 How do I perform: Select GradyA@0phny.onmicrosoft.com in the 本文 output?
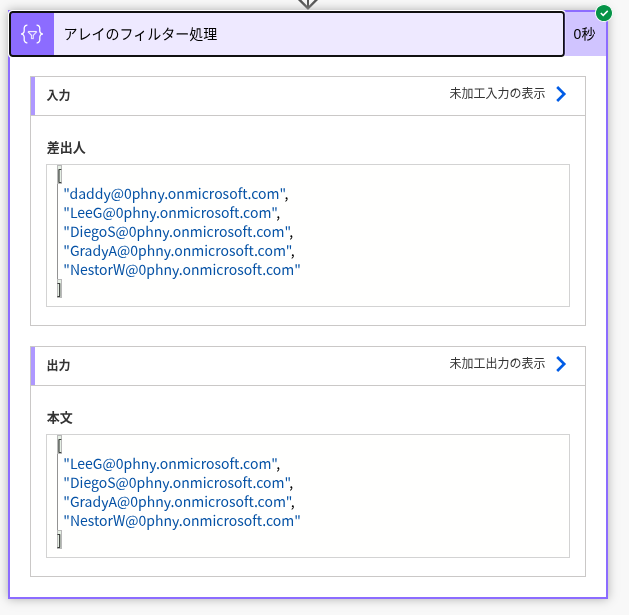click(x=178, y=502)
